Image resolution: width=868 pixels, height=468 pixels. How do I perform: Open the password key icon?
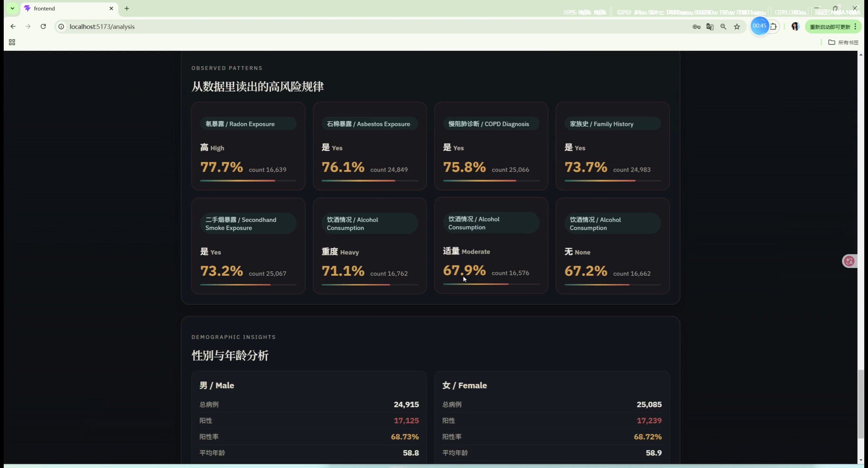click(696, 27)
